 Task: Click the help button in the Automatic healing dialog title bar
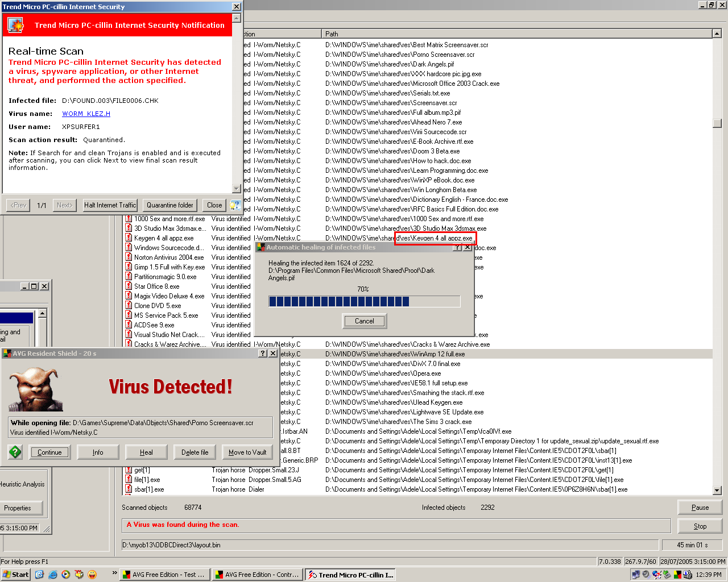coord(457,247)
